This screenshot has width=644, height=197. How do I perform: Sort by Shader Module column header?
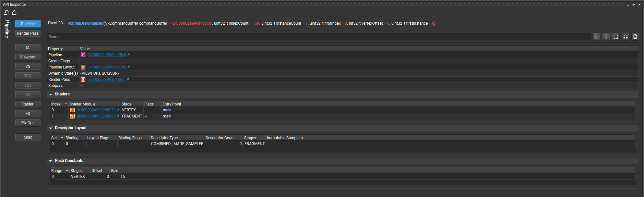[94, 104]
